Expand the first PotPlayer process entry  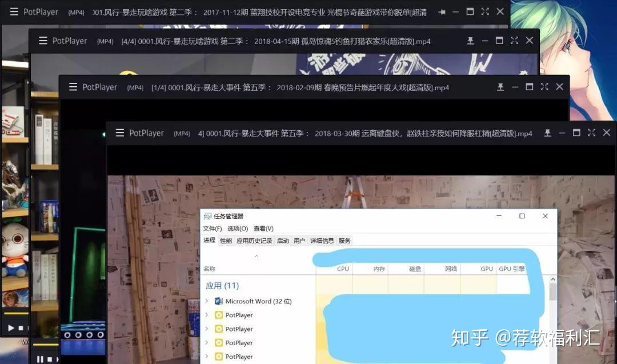tap(207, 315)
